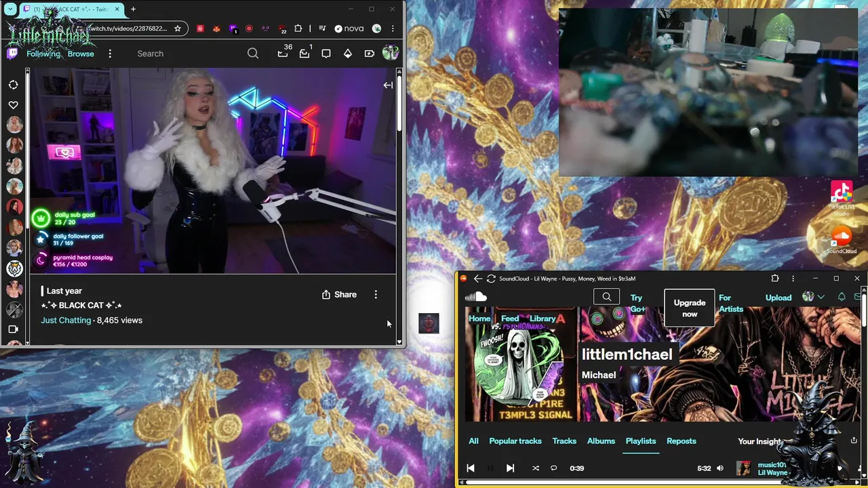The width and height of the screenshot is (868, 488).
Task: Open Twitch notifications inbox showing 36
Action: (x=283, y=54)
